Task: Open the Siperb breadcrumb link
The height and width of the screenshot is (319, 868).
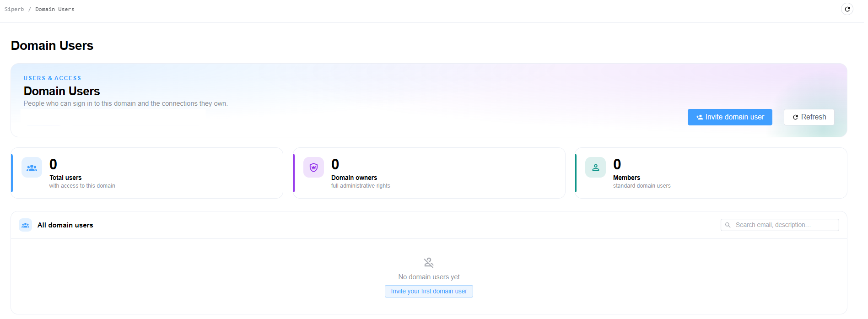Action: pyautogui.click(x=14, y=9)
